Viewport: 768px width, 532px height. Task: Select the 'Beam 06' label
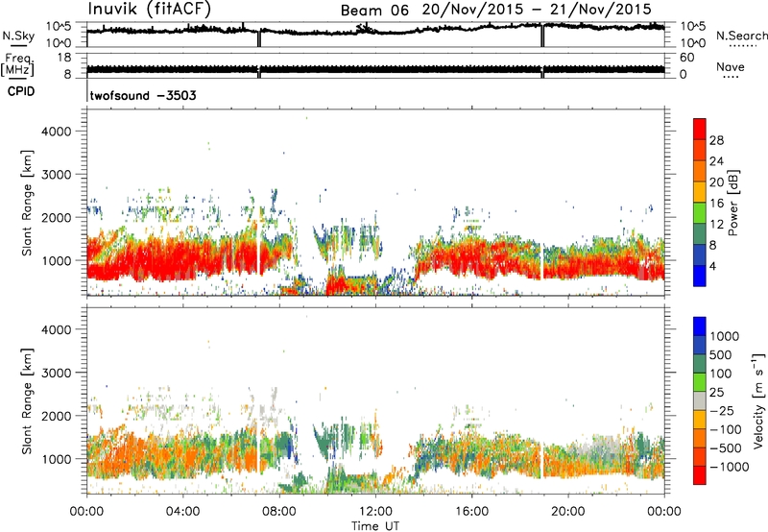tap(374, 11)
